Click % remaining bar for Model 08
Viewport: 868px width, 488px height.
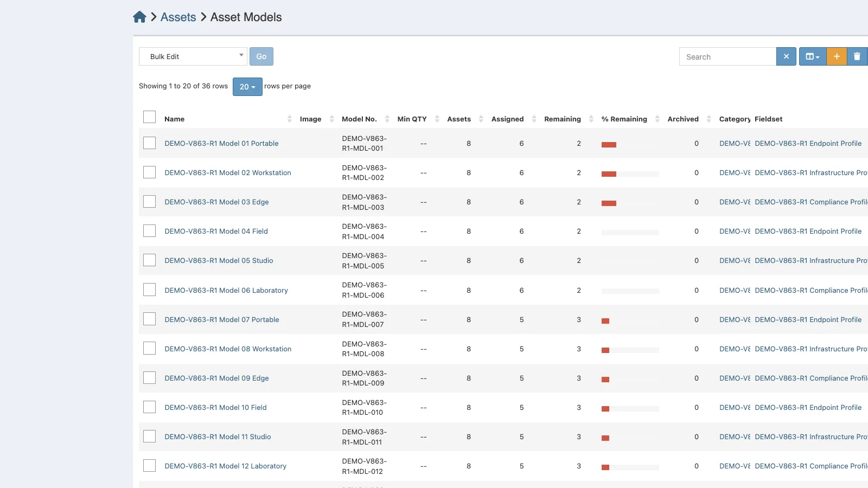(630, 350)
